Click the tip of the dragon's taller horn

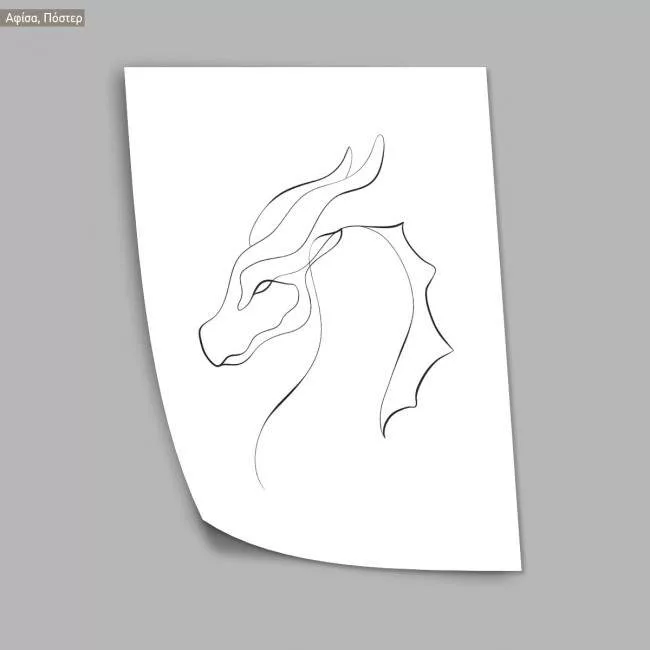[380, 138]
